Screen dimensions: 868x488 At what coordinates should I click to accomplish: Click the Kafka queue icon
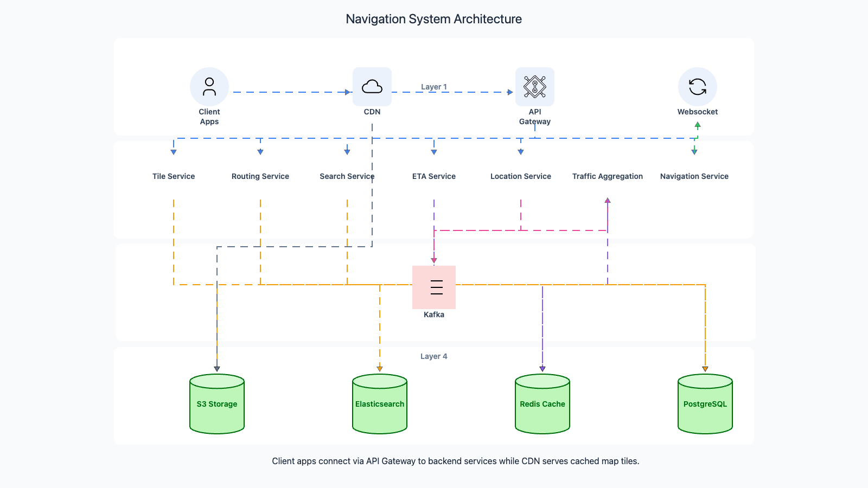coord(434,287)
